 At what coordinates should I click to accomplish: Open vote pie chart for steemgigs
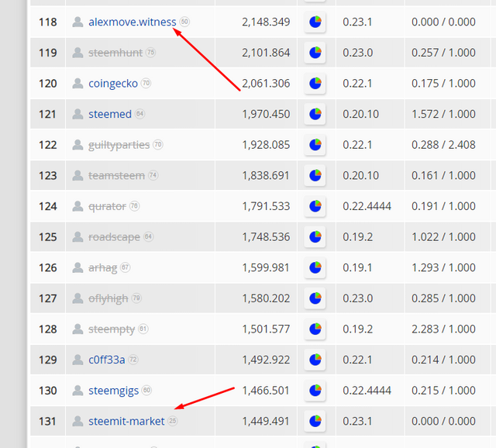[315, 391]
